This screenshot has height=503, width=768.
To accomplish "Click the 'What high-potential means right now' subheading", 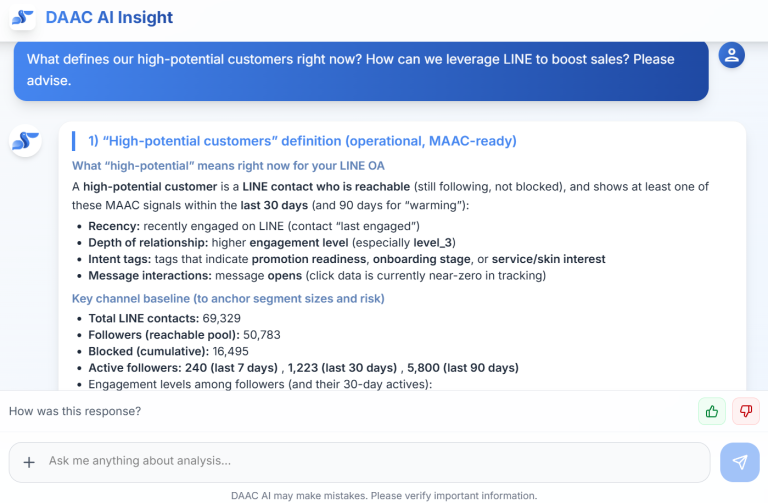I will pos(228,165).
